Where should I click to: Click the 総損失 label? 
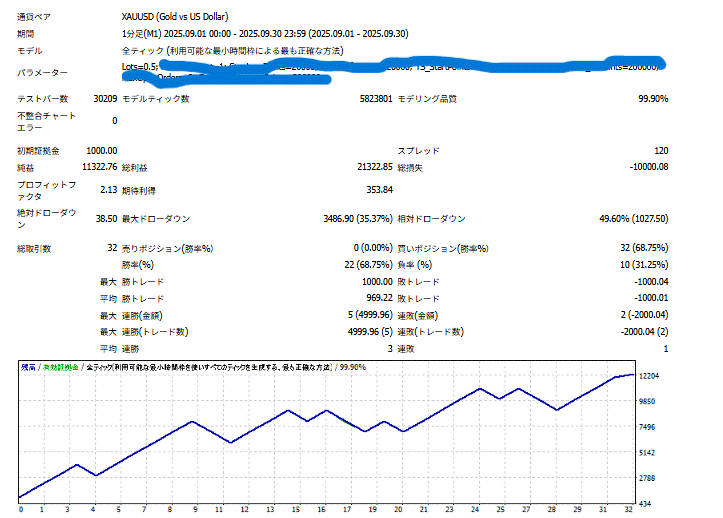pyautogui.click(x=410, y=168)
